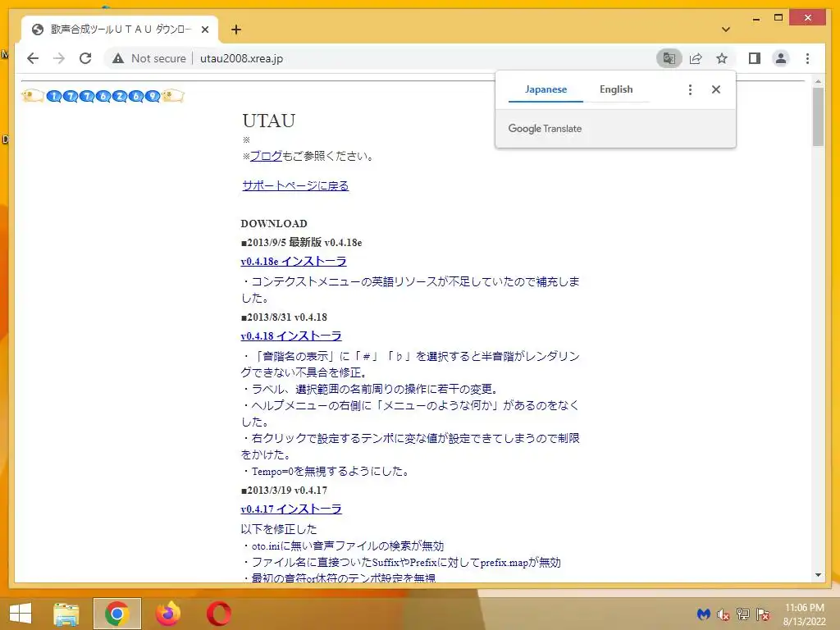
Task: Open Chrome's three-dot main menu
Action: coord(807,58)
